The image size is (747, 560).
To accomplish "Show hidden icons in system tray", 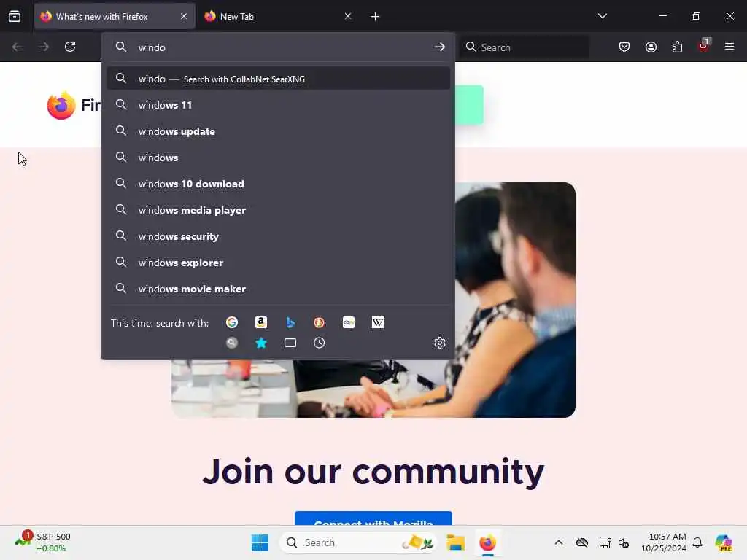I will (559, 542).
